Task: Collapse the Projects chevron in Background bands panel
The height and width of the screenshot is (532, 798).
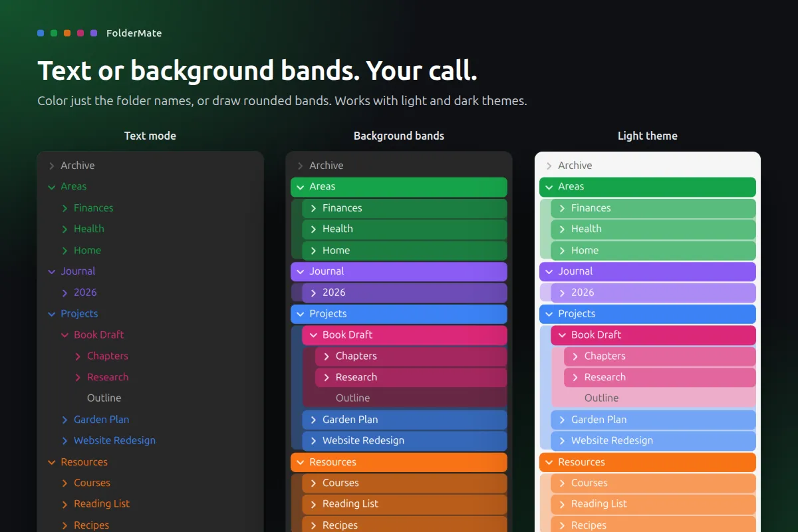Action: [x=300, y=314]
